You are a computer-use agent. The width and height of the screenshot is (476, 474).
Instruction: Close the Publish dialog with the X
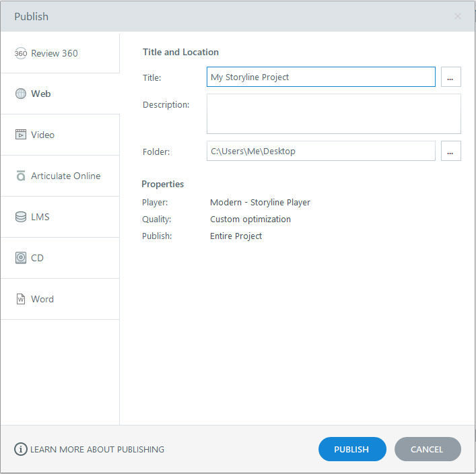pyautogui.click(x=458, y=16)
